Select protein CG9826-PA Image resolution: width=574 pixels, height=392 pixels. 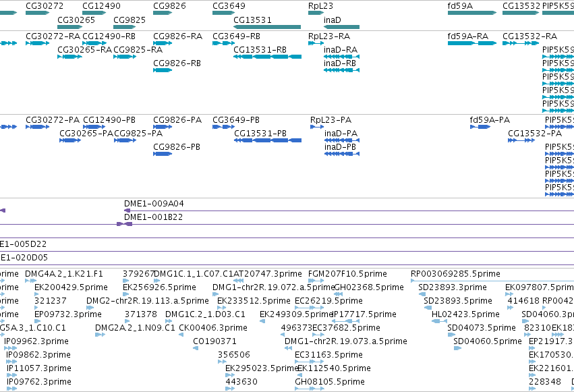pos(163,127)
